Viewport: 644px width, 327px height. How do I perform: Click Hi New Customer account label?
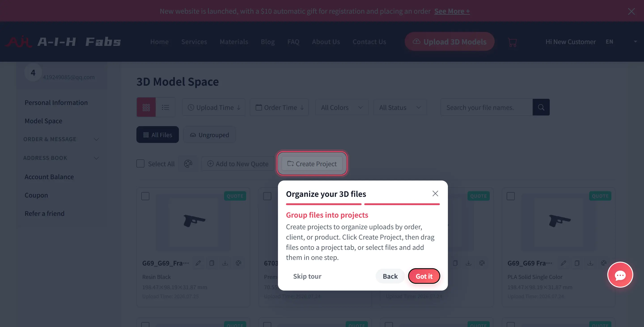click(570, 42)
